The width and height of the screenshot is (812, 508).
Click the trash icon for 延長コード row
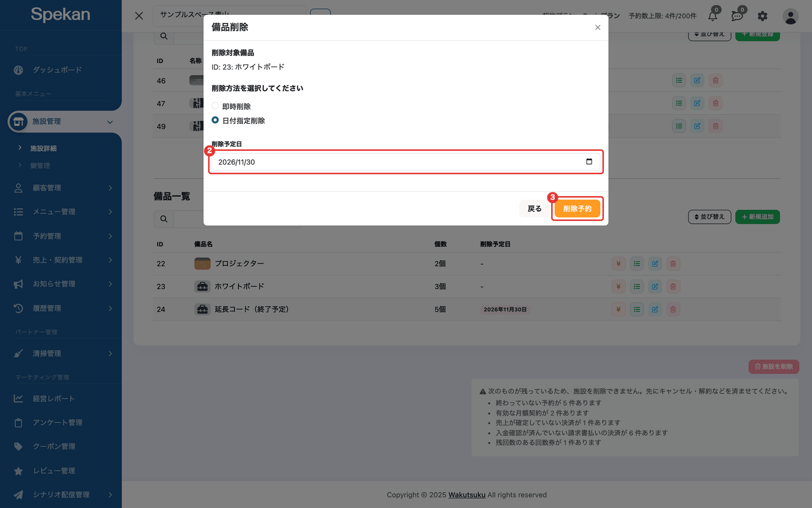pos(673,309)
